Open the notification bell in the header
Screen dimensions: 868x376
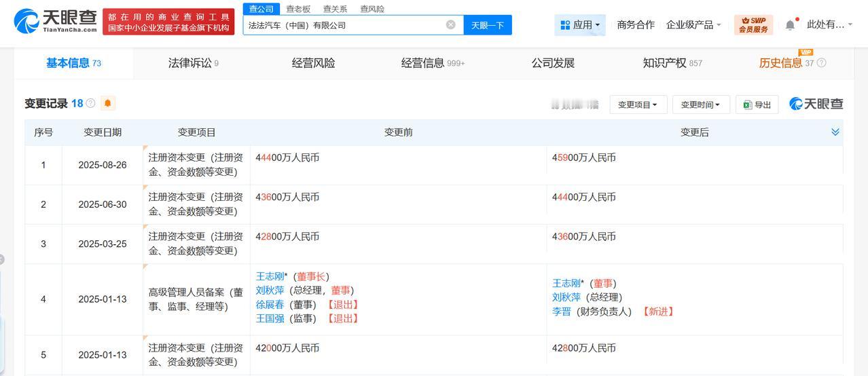pos(790,25)
